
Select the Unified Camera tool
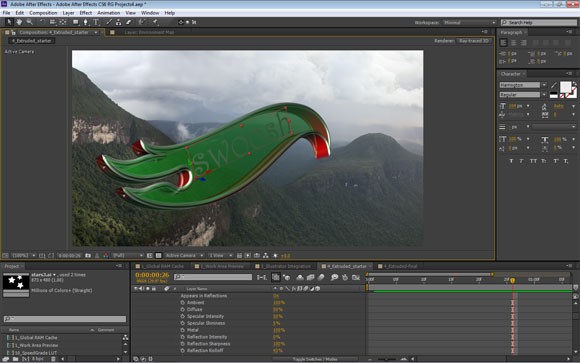coord(53,22)
